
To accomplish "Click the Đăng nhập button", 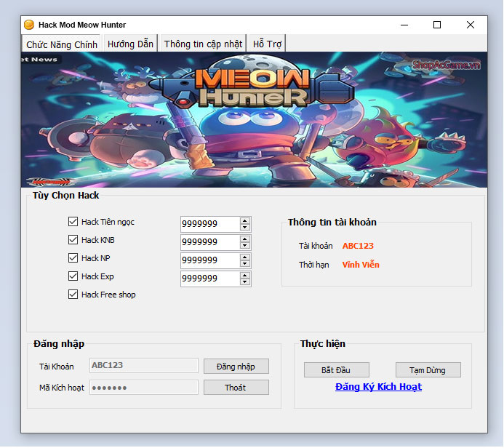I will point(236,367).
